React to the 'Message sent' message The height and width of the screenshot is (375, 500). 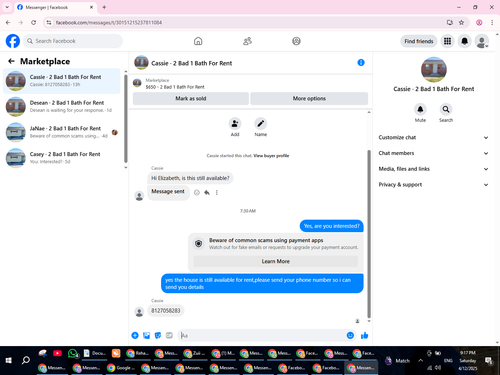(197, 192)
